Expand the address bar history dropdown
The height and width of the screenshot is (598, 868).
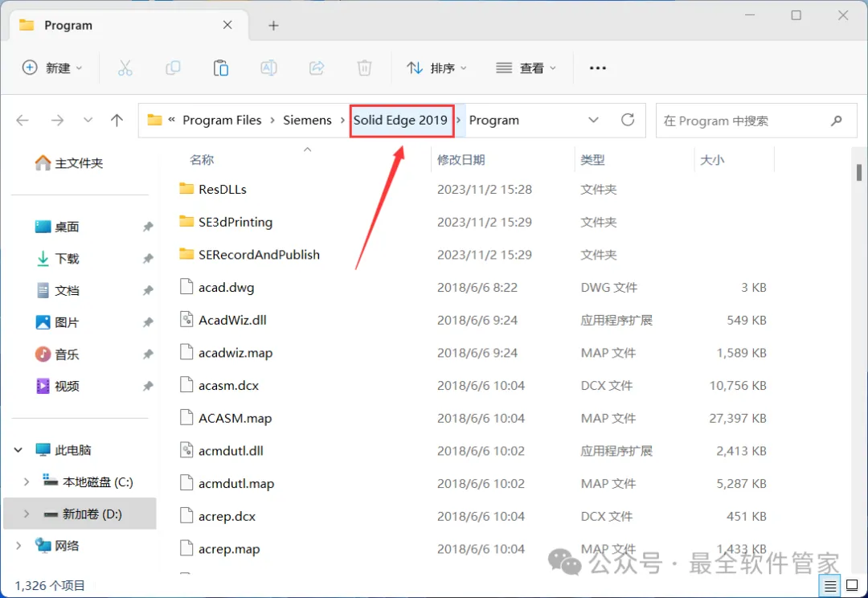(x=593, y=120)
